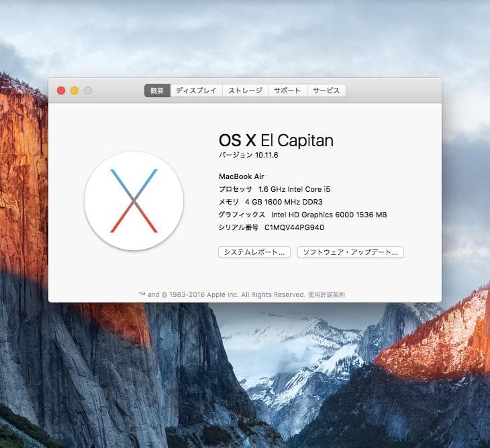Click the disabled gray zoom button
This screenshot has height=448, width=490.
pyautogui.click(x=88, y=91)
